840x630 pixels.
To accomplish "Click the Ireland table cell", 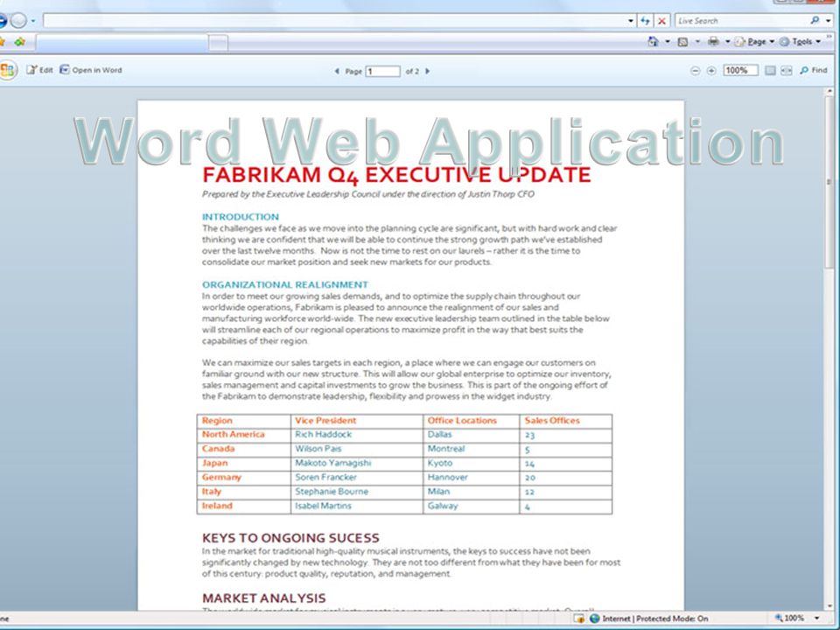I will 244,507.
